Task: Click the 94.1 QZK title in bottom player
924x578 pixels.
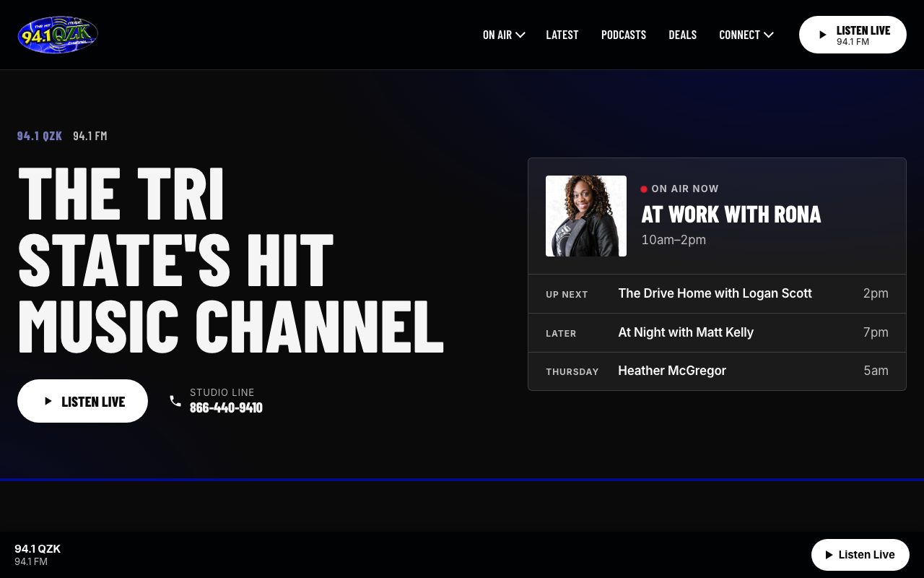Action: coord(38,549)
